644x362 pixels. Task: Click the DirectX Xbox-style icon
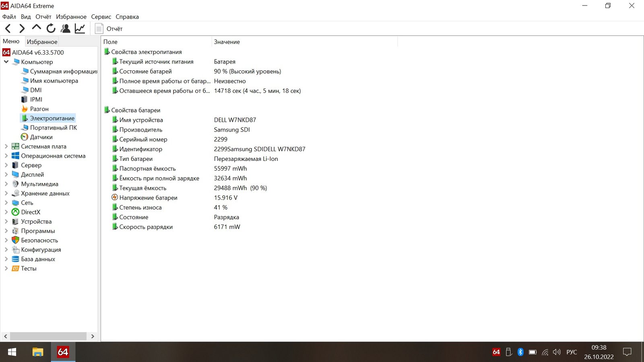pyautogui.click(x=15, y=212)
